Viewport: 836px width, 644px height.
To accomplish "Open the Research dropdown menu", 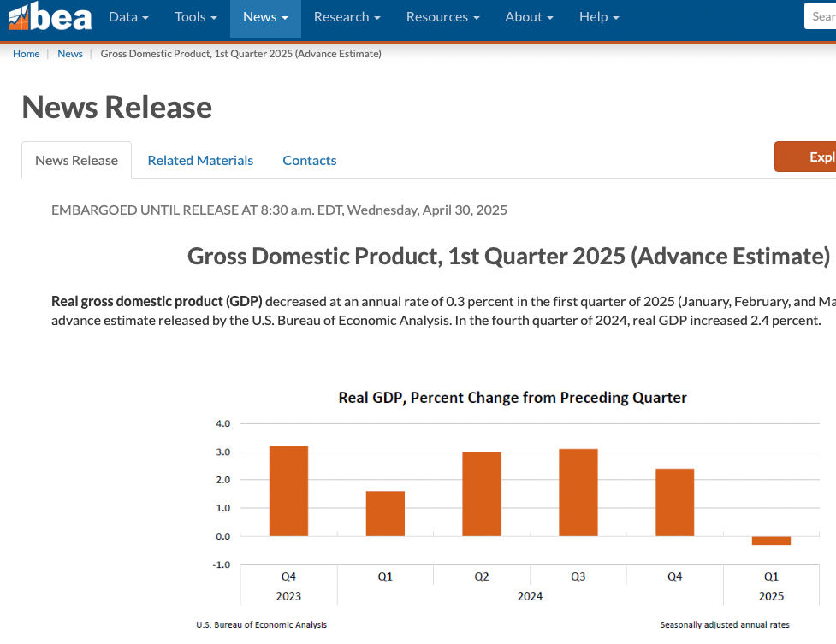I will tap(347, 17).
